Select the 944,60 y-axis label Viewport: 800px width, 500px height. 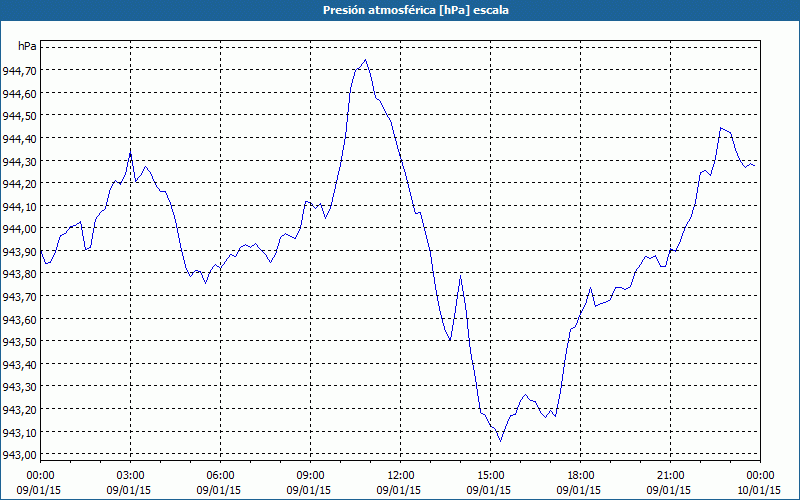tap(19, 93)
